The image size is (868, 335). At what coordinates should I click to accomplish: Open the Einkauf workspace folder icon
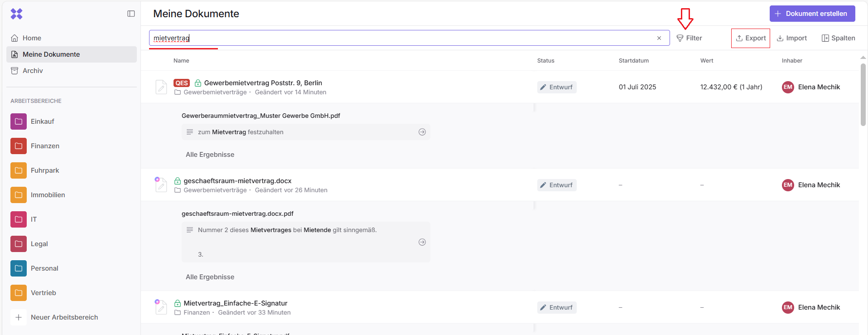coord(19,121)
